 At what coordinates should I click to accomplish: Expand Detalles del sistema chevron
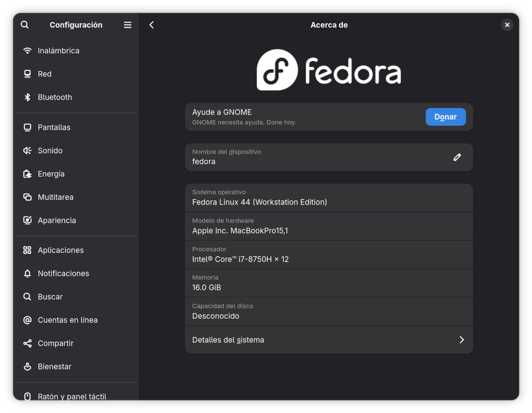pos(461,340)
